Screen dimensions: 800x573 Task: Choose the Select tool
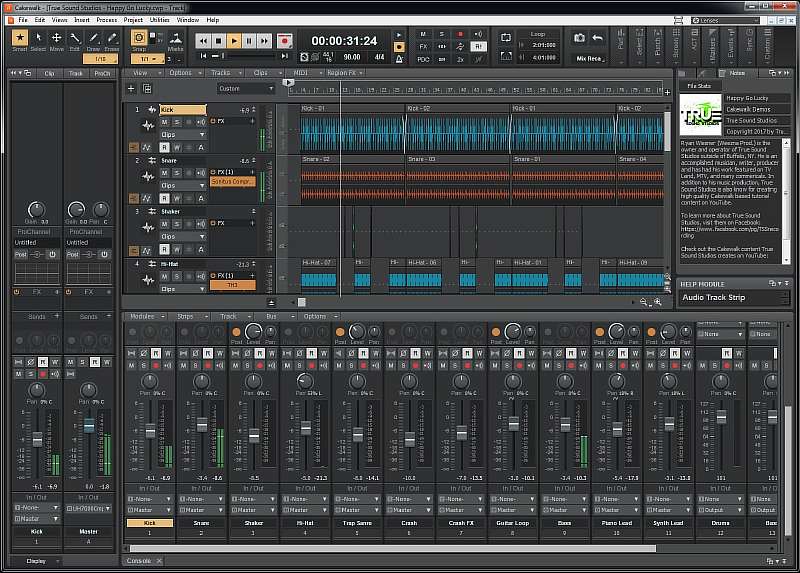pyautogui.click(x=38, y=38)
